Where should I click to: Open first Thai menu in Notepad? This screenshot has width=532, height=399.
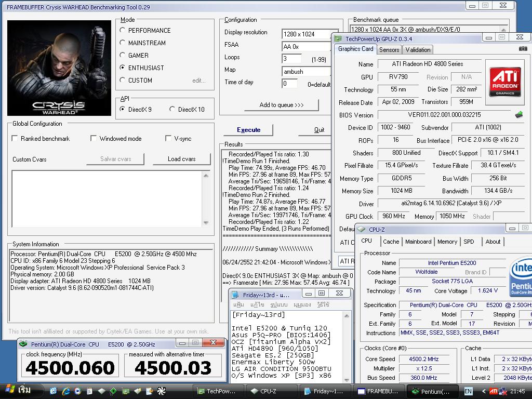pos(238,304)
